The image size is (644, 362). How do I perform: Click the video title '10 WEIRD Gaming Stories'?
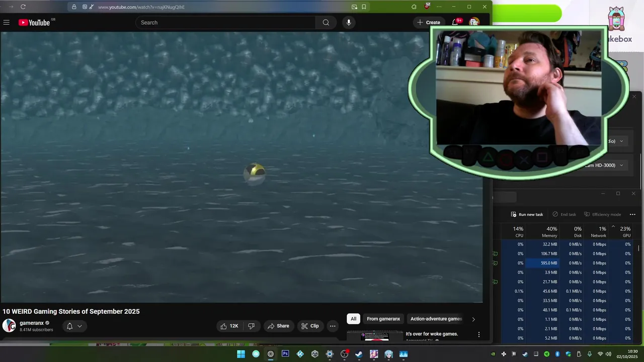tap(71, 311)
